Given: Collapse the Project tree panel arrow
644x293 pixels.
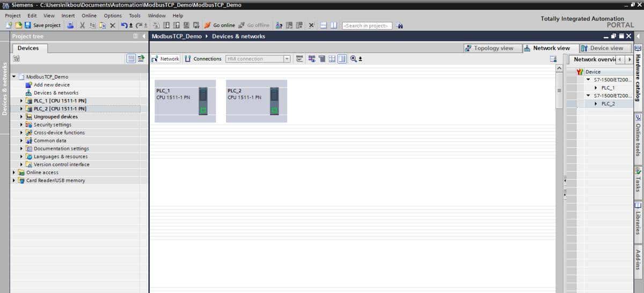Looking at the screenshot, I should tap(144, 36).
